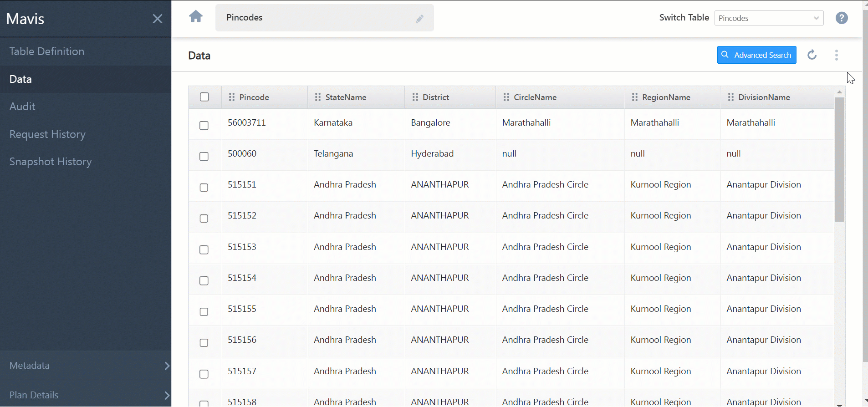
Task: Check the row for pincode 56003711
Action: click(204, 125)
